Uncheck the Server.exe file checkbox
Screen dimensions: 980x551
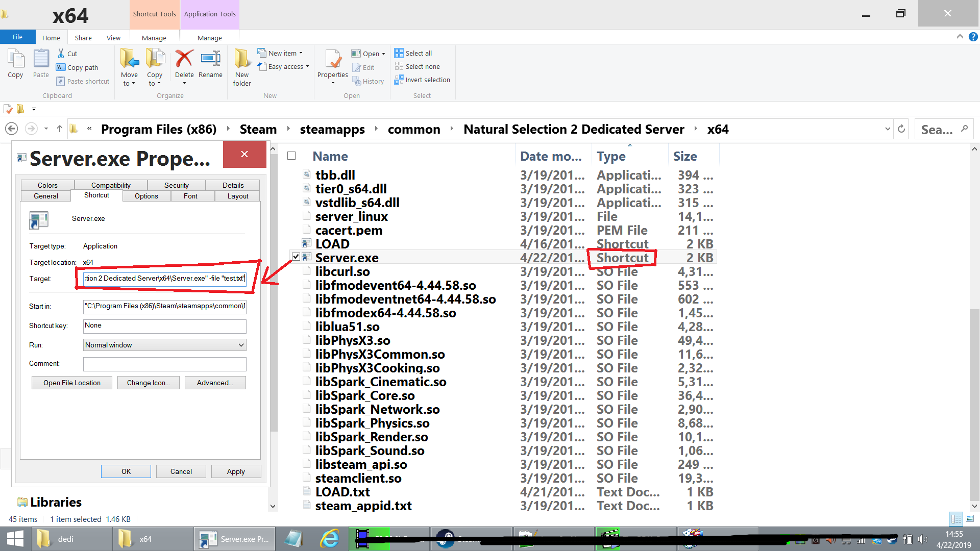(296, 257)
